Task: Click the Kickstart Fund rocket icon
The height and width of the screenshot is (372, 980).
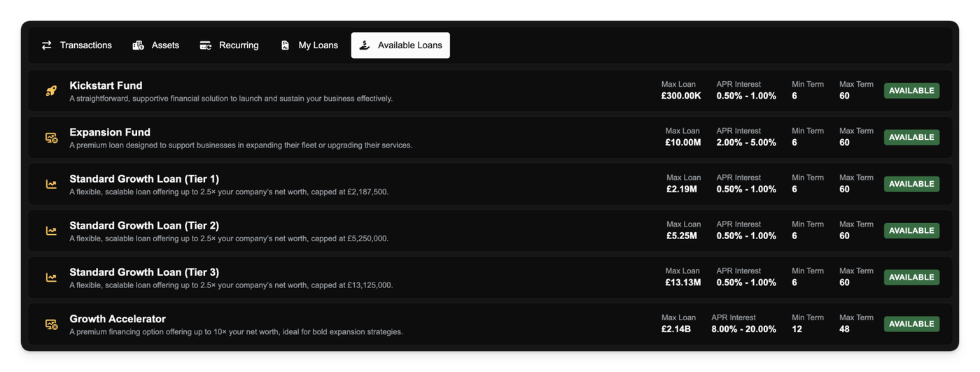Action: point(51,91)
